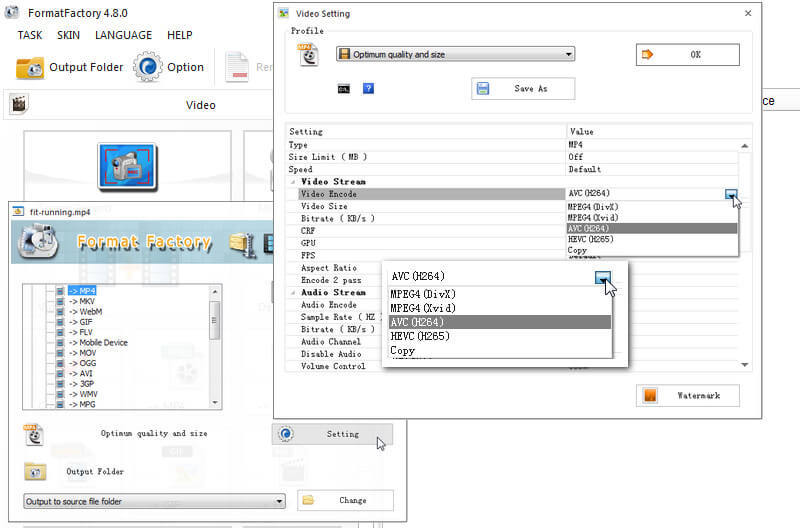Select -> Mobile Device in format tree

point(98,342)
